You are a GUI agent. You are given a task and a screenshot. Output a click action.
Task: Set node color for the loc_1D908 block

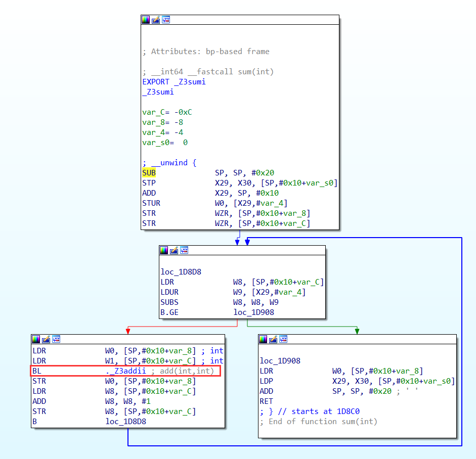(263, 339)
